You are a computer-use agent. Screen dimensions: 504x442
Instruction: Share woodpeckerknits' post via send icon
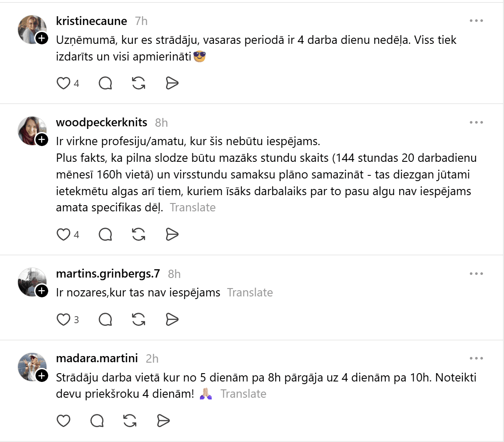[x=172, y=235]
